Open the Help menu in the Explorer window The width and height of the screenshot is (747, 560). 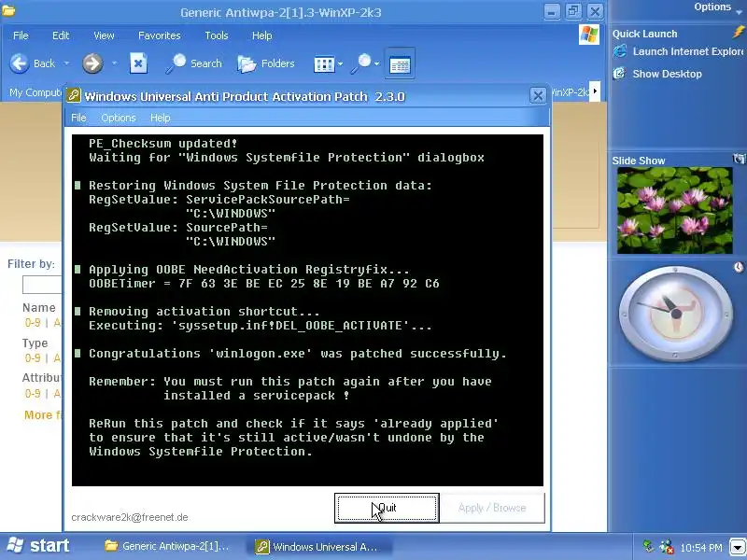pos(261,35)
